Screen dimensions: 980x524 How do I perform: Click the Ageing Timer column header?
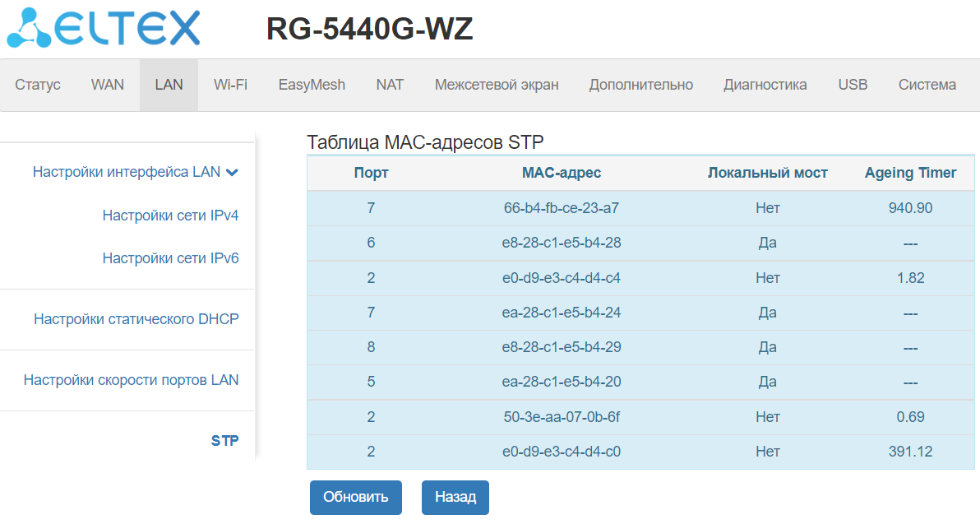click(x=911, y=174)
